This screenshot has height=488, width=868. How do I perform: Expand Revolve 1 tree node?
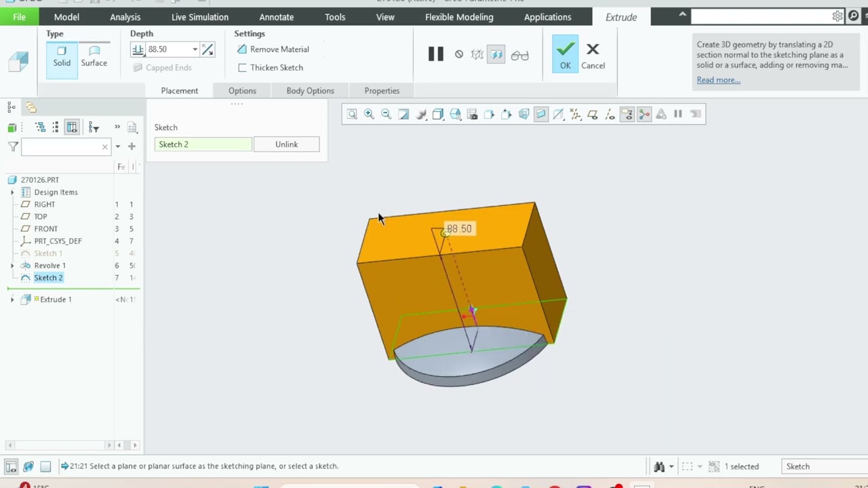[x=12, y=266]
